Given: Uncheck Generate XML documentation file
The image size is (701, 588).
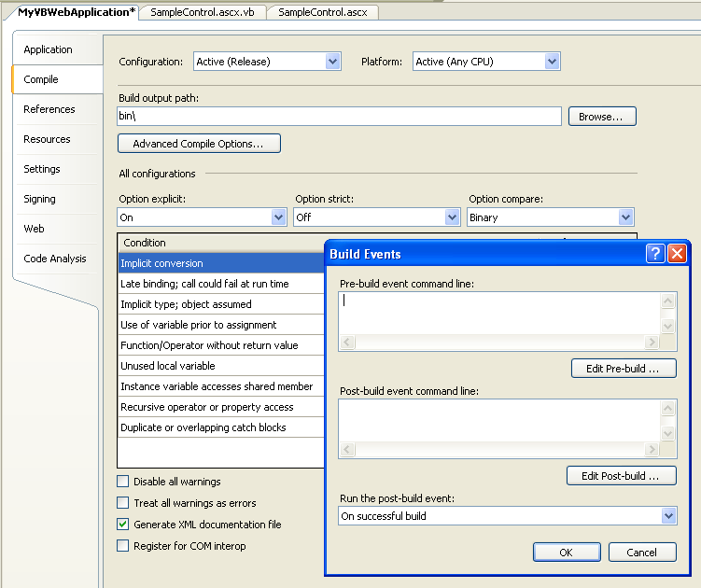Looking at the screenshot, I should (x=123, y=525).
